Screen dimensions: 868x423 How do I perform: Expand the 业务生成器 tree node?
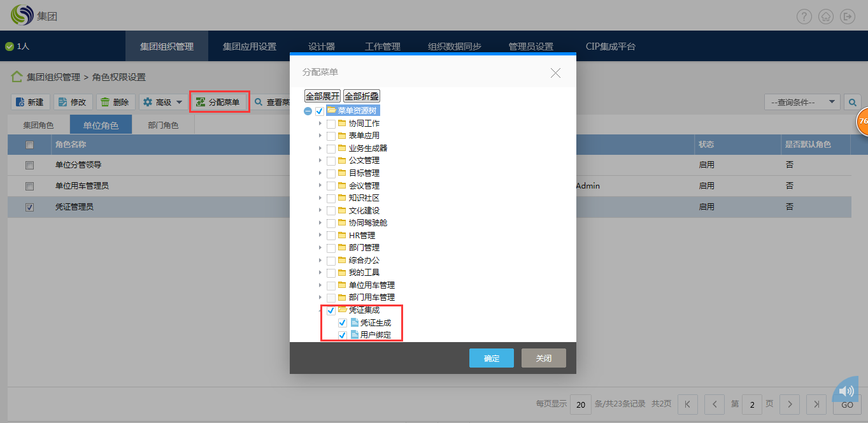[x=320, y=148]
